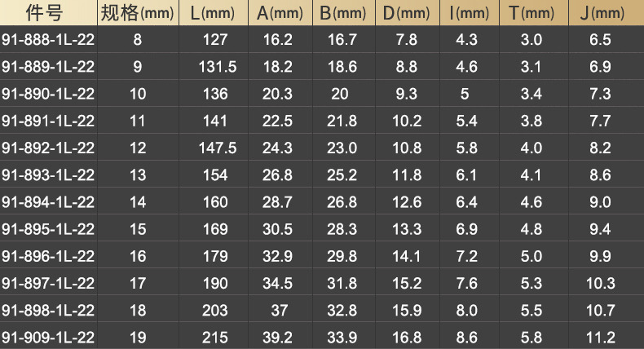Select part number 91-892-1L-22
Image resolution: width=644 pixels, height=349 pixels.
coord(48,148)
